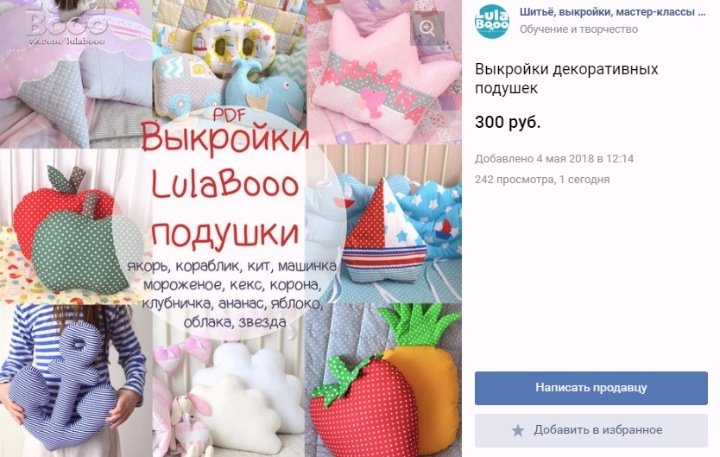Click the sailboat pillow photo
The height and width of the screenshot is (457, 720).
tap(386, 224)
